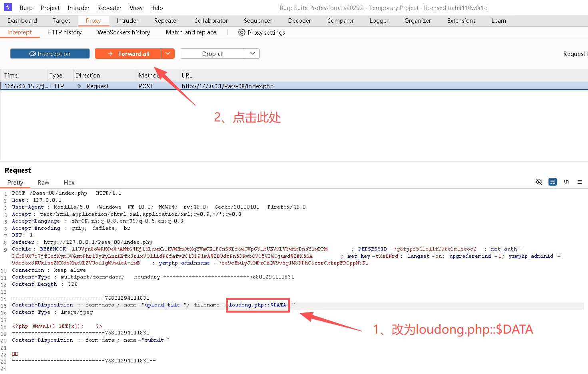588x374 pixels.
Task: Open the WebSockets history sub-tab
Action: (124, 32)
